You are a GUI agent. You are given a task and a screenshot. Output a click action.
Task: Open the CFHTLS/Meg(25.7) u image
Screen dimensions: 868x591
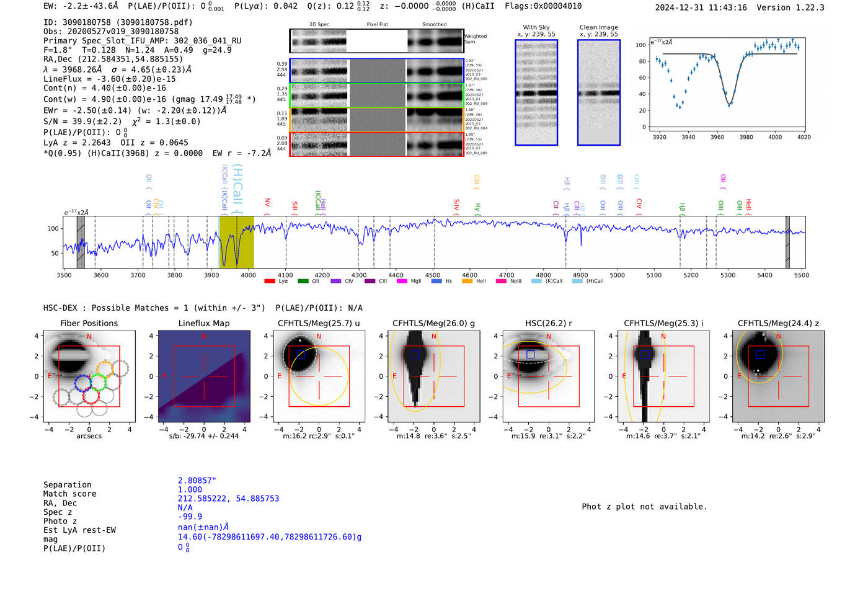(x=319, y=376)
